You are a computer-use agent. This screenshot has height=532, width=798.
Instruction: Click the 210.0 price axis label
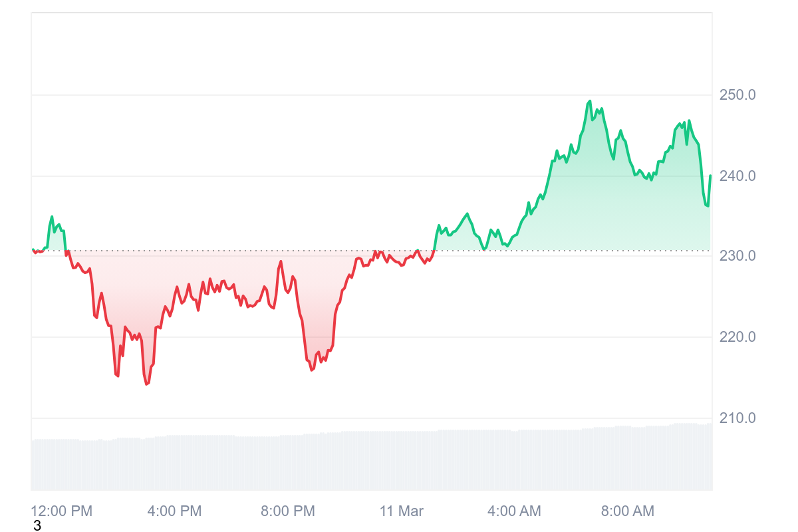pos(737,418)
